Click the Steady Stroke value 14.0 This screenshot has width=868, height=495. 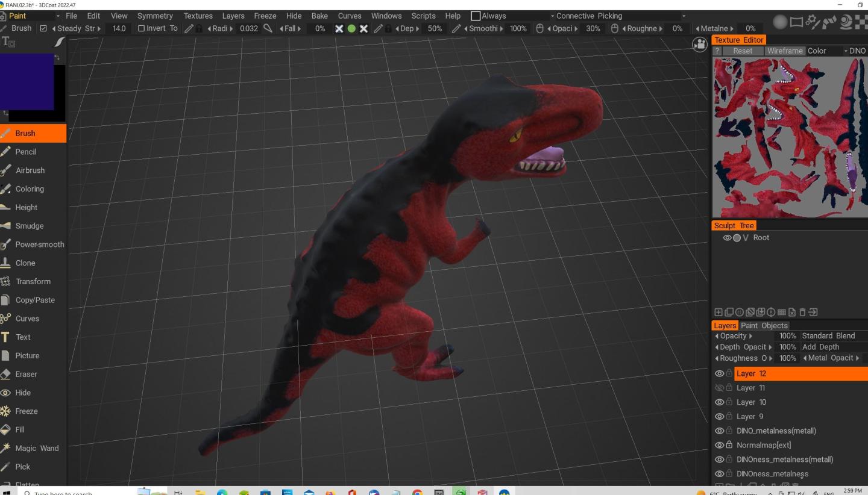tap(119, 28)
